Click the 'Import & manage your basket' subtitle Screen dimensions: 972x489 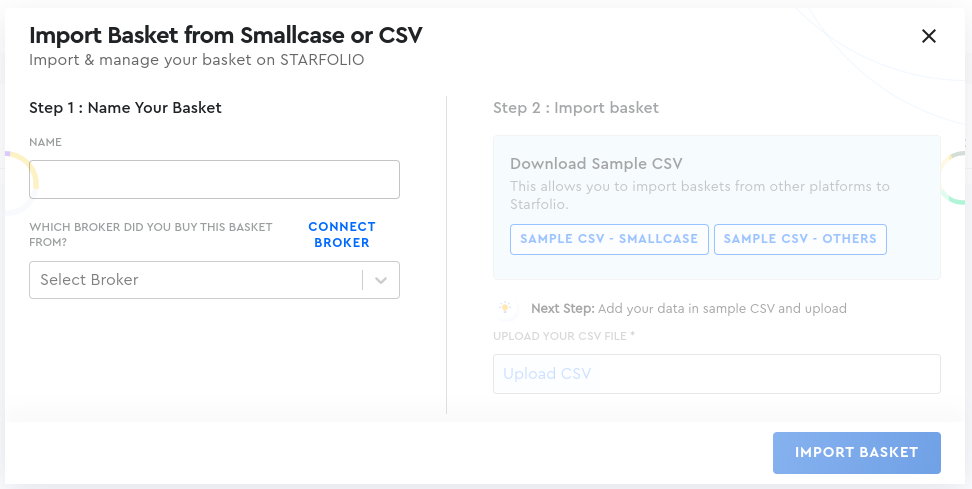tap(196, 60)
